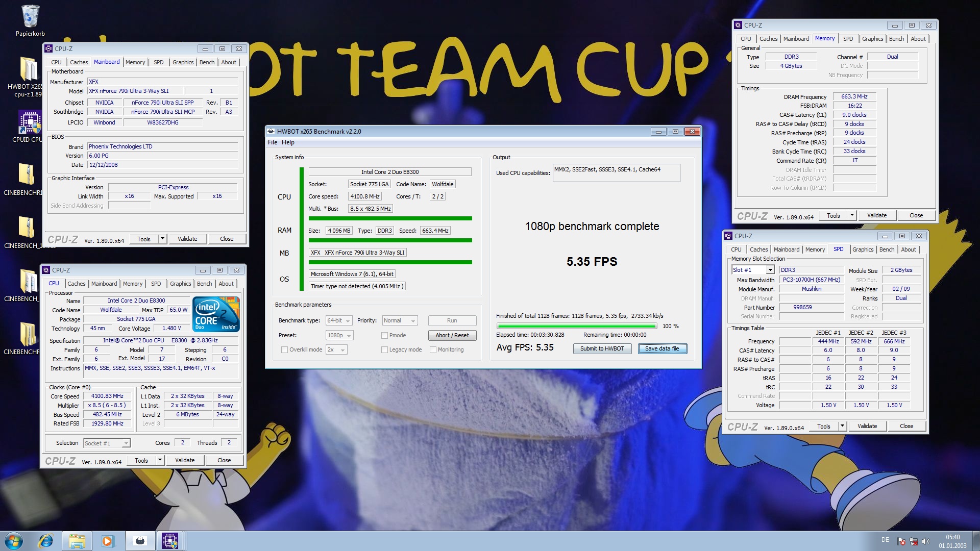The width and height of the screenshot is (980, 551).
Task: Enable the Overkill mode checkbox
Action: pyautogui.click(x=284, y=349)
